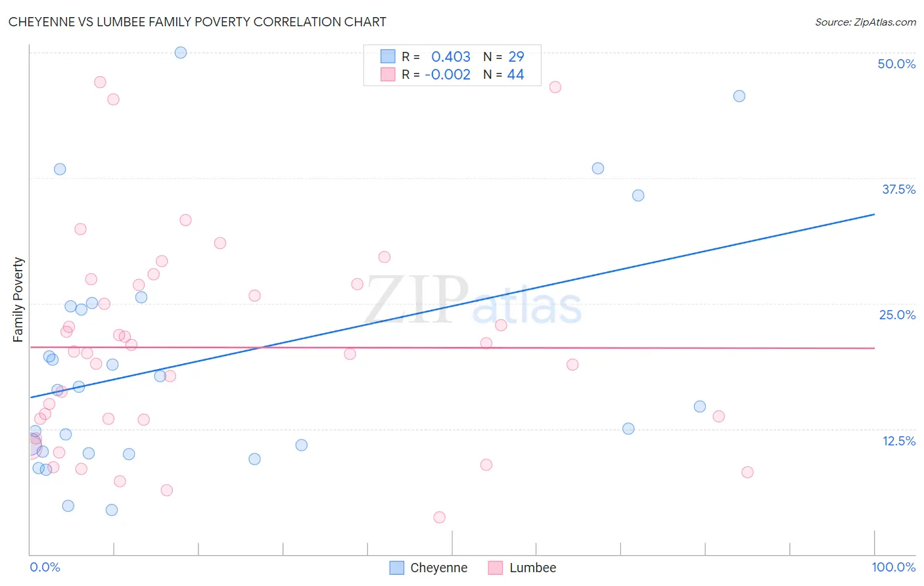The image size is (924, 586).
Task: Click the 12.5% y-axis label
Action: pos(898,441)
